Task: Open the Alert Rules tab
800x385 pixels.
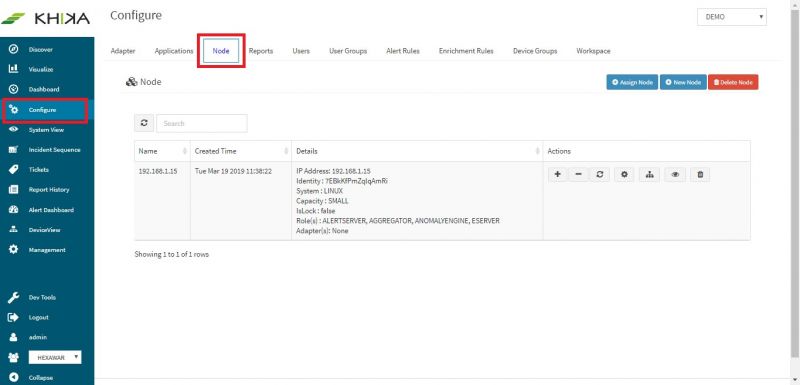Action: [403, 51]
